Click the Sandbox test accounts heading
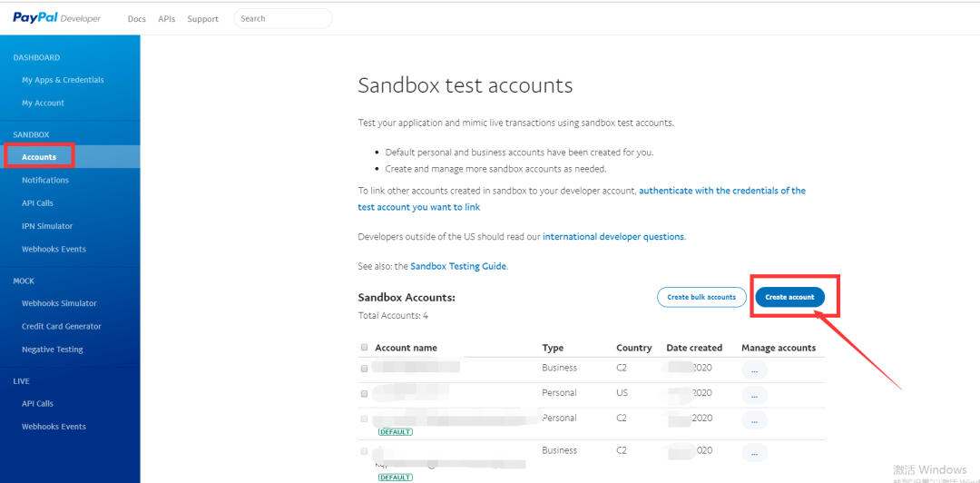This screenshot has width=980, height=483. [x=465, y=85]
